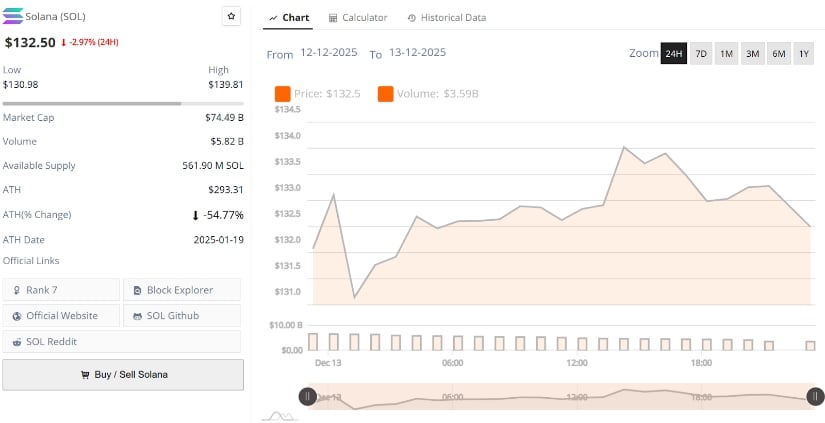Open the Chart tab
This screenshot has width=825, height=423.
[x=290, y=18]
